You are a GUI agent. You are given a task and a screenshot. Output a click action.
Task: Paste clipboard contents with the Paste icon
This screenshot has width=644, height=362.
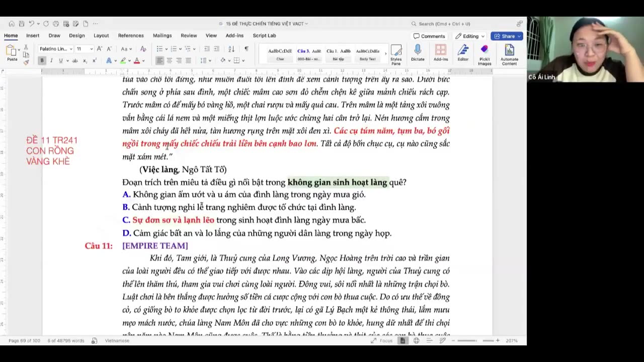[12, 53]
